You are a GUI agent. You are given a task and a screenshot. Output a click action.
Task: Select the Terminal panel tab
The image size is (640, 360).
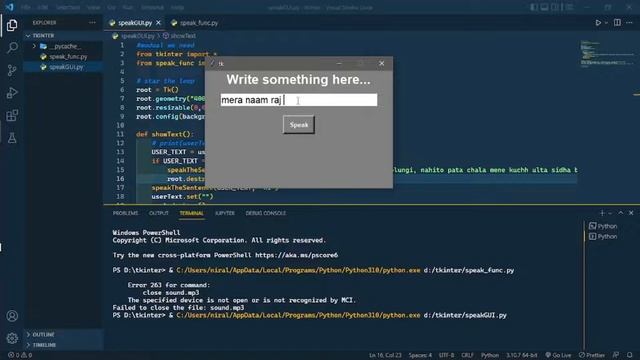pos(191,213)
